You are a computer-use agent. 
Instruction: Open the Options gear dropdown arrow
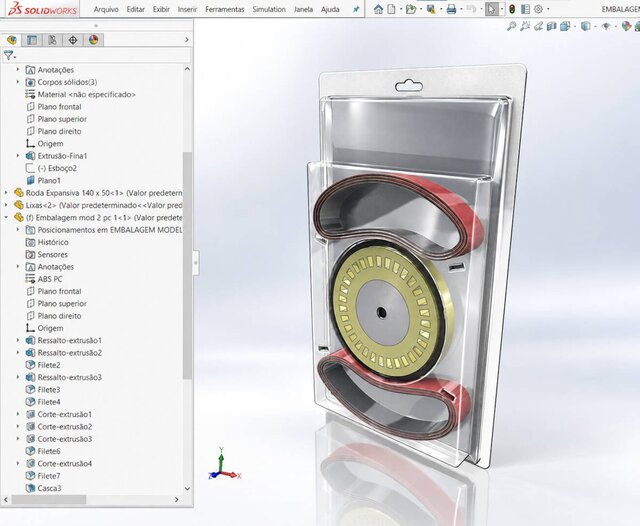pos(548,9)
